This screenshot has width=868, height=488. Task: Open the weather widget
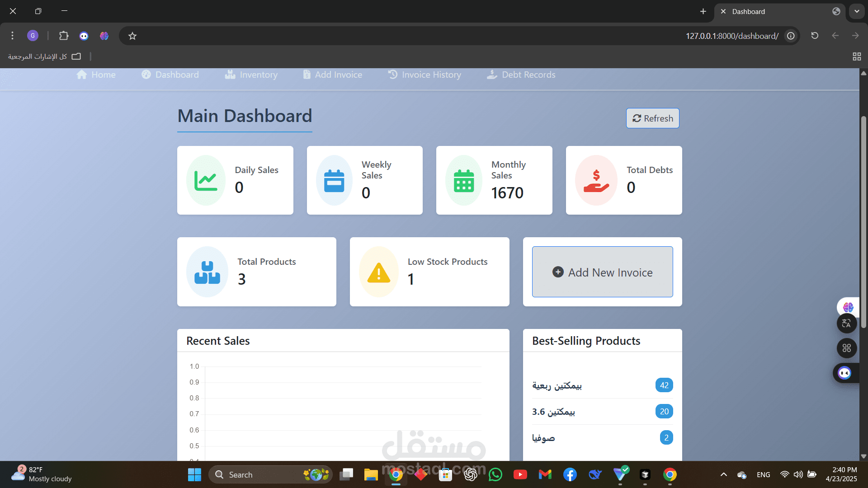(x=42, y=474)
